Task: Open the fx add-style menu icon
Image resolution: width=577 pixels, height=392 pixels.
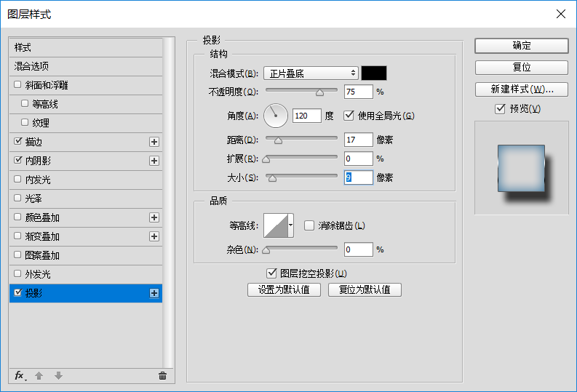Action: pos(20,375)
